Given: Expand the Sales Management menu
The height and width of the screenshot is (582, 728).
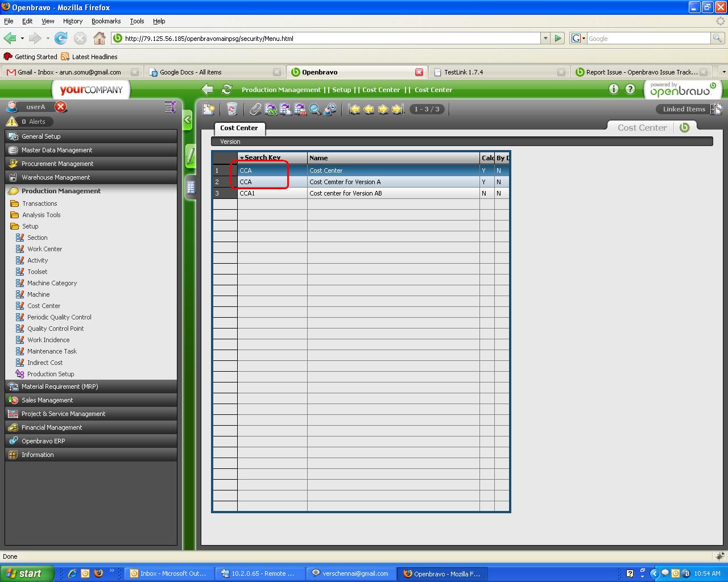Looking at the screenshot, I should 91,400.
